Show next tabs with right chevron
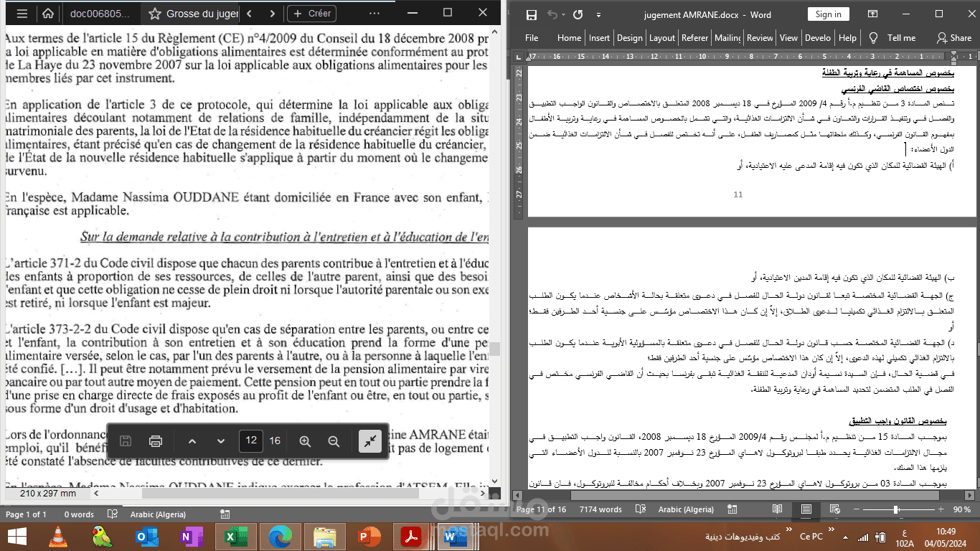980x551 pixels. click(x=272, y=14)
